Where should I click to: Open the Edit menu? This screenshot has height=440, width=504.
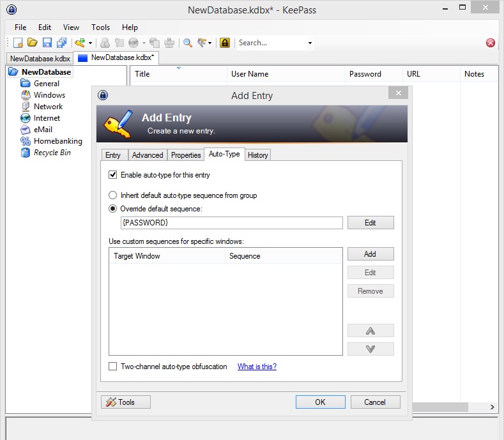coord(45,27)
